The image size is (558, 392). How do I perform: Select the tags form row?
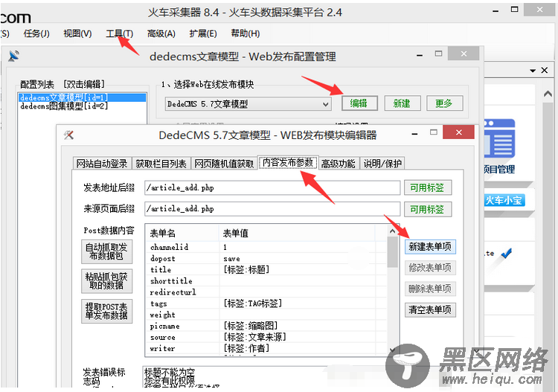[266, 303]
